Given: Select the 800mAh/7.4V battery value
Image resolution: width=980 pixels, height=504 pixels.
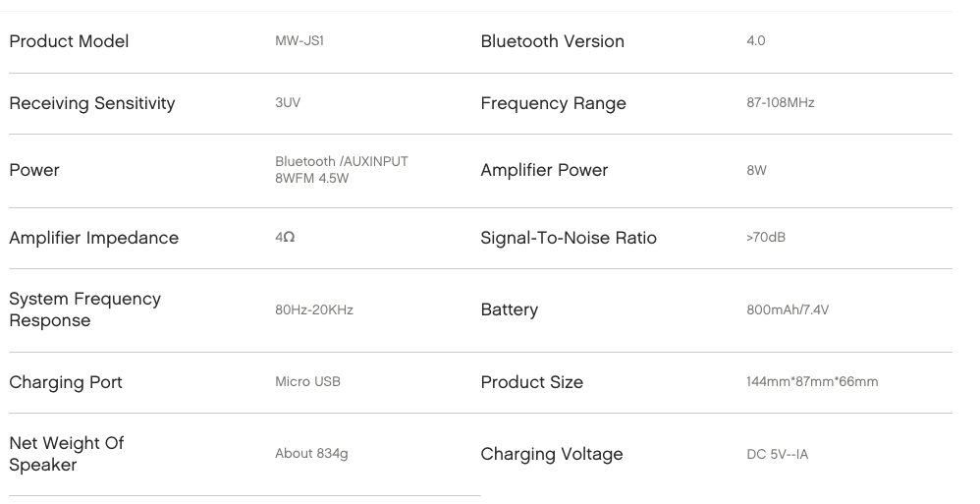Looking at the screenshot, I should click(788, 309).
